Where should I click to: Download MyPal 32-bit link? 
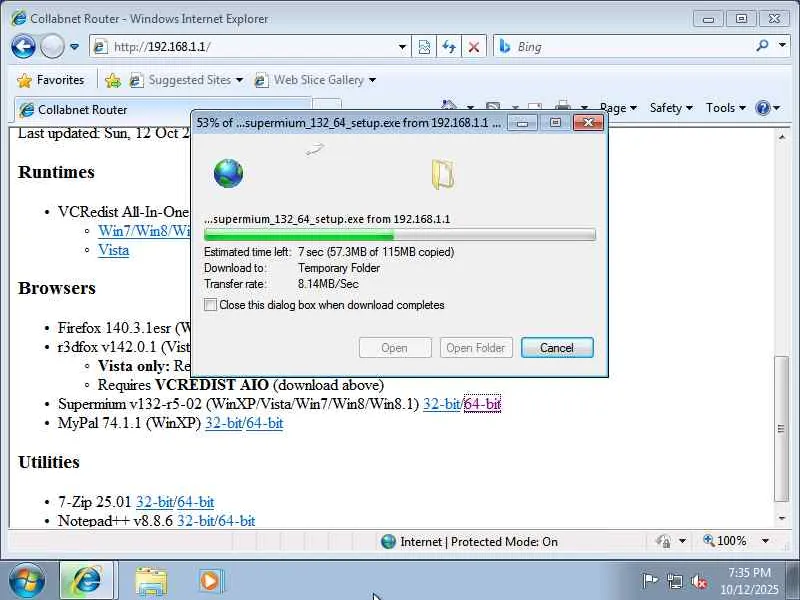[224, 423]
